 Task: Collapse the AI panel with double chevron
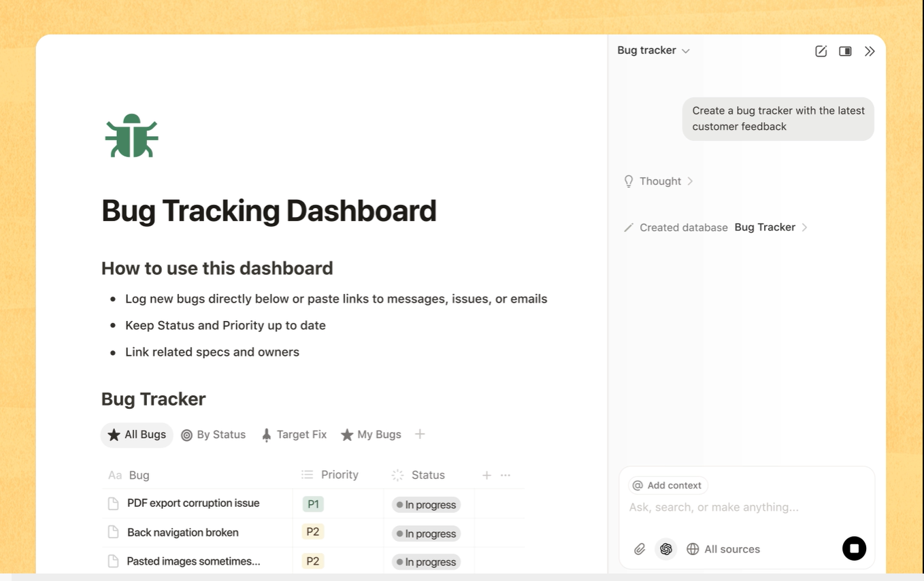click(x=870, y=51)
